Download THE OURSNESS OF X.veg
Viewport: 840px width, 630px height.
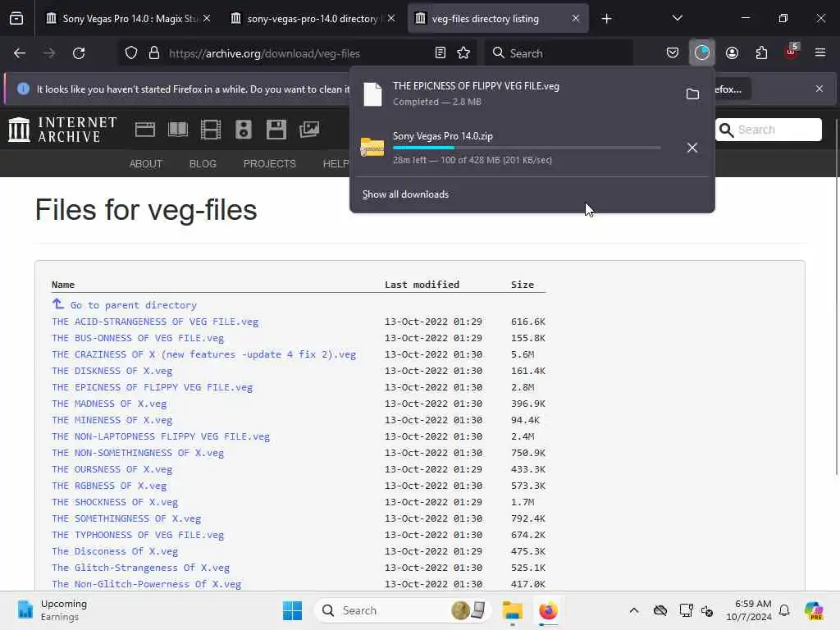112,469
